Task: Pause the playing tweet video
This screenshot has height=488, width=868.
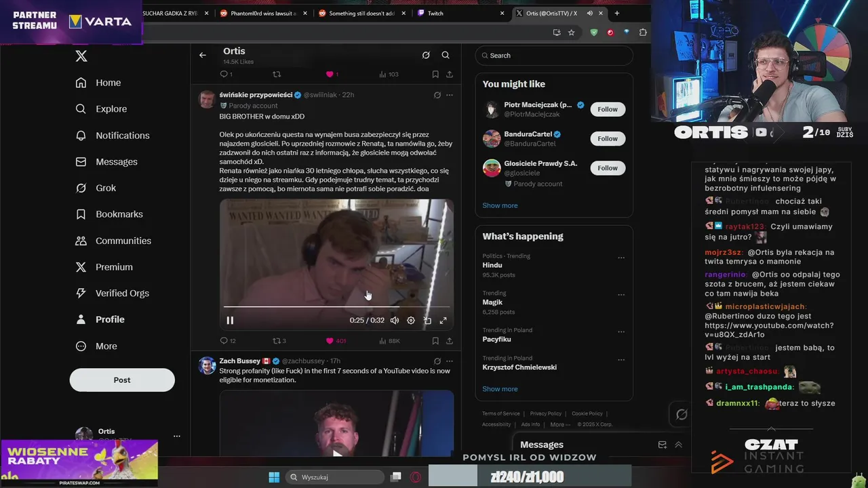Action: click(230, 321)
